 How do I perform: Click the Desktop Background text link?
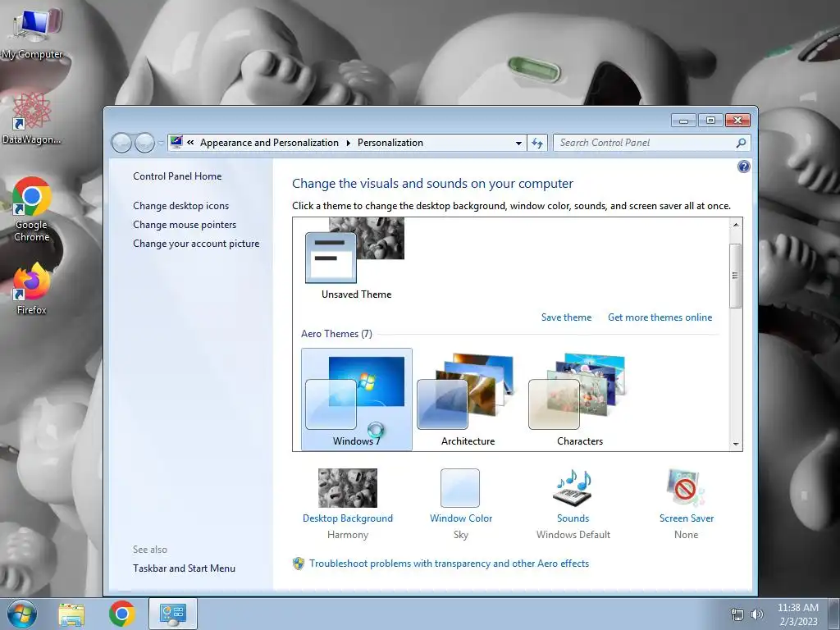pyautogui.click(x=348, y=518)
